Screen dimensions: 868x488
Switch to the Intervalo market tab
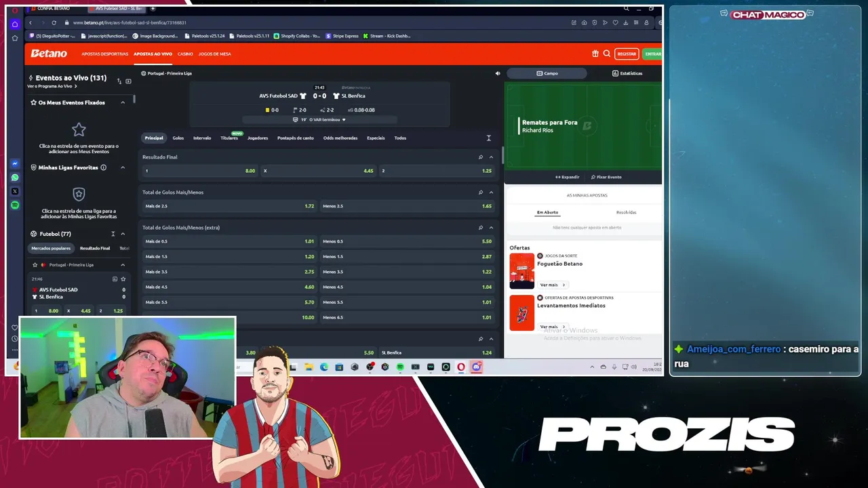pyautogui.click(x=202, y=138)
